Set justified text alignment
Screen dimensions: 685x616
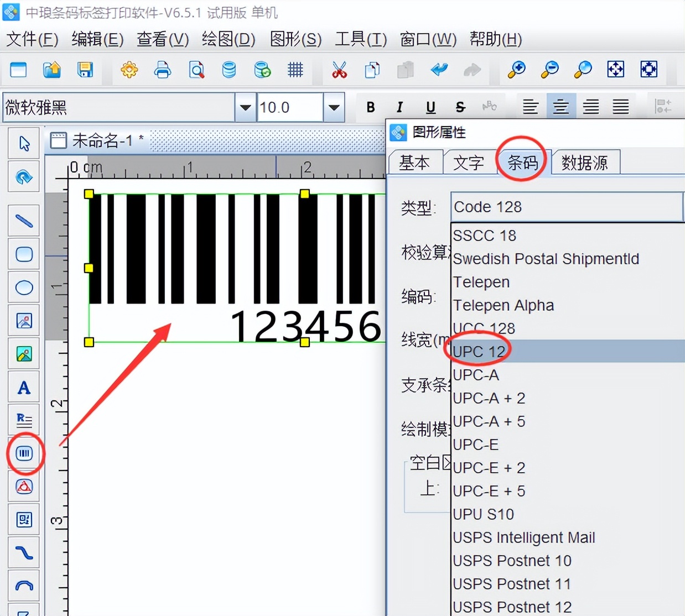click(x=621, y=106)
